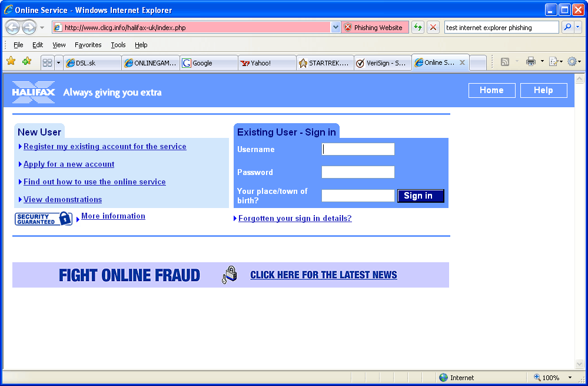The image size is (588, 386).
Task: Click the Phishing Website warning badge
Action: pos(374,28)
